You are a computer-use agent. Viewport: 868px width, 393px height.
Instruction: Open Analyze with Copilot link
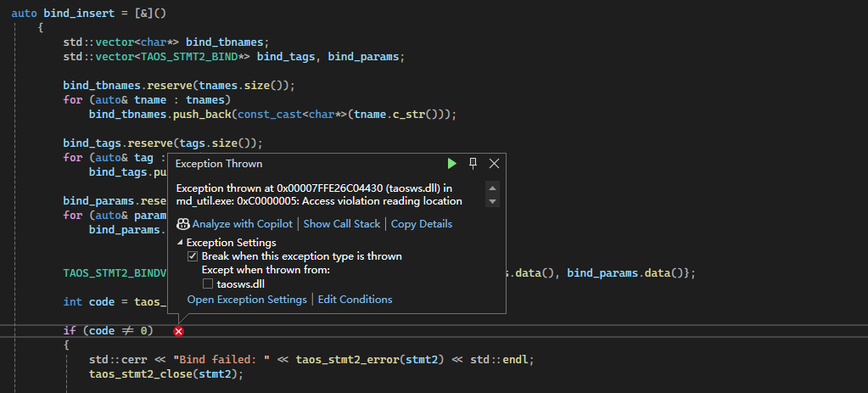[242, 224]
